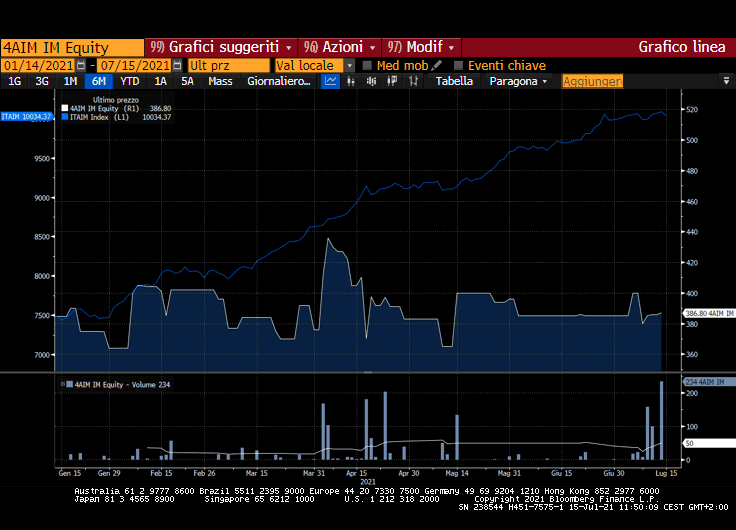
Task: Open the Azioni menu
Action: [340, 47]
